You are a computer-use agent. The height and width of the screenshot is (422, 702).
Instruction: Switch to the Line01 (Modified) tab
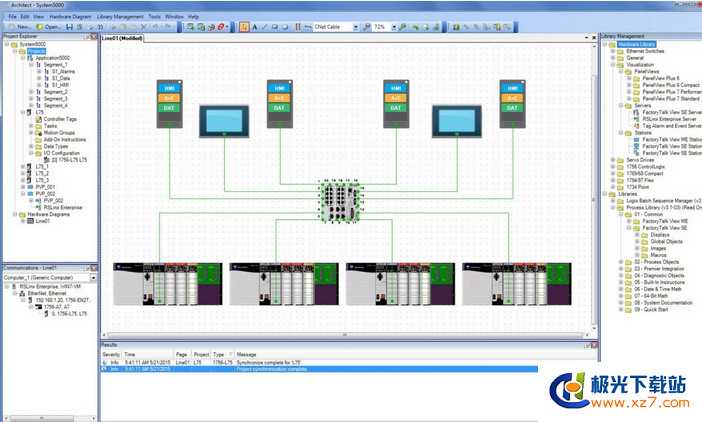122,38
